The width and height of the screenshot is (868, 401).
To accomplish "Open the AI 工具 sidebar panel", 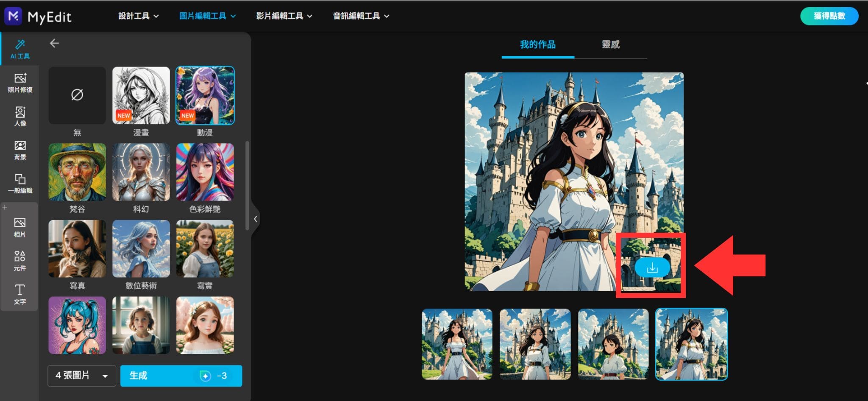I will (20, 49).
